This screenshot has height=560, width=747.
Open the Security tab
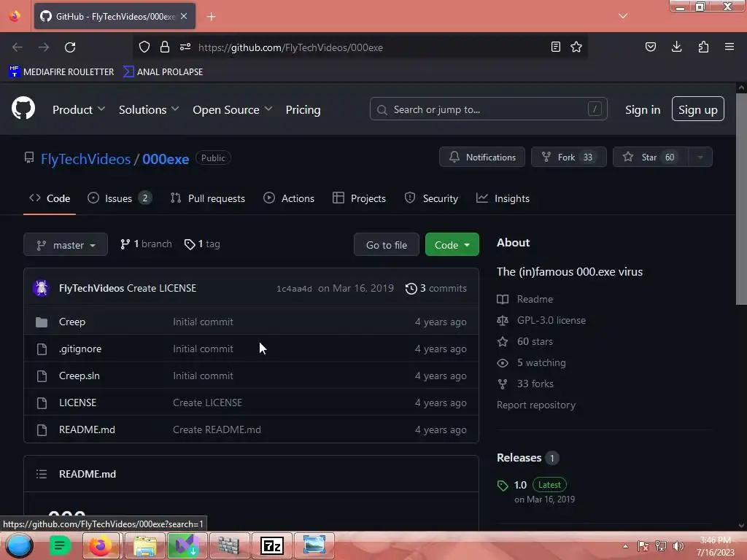point(430,198)
